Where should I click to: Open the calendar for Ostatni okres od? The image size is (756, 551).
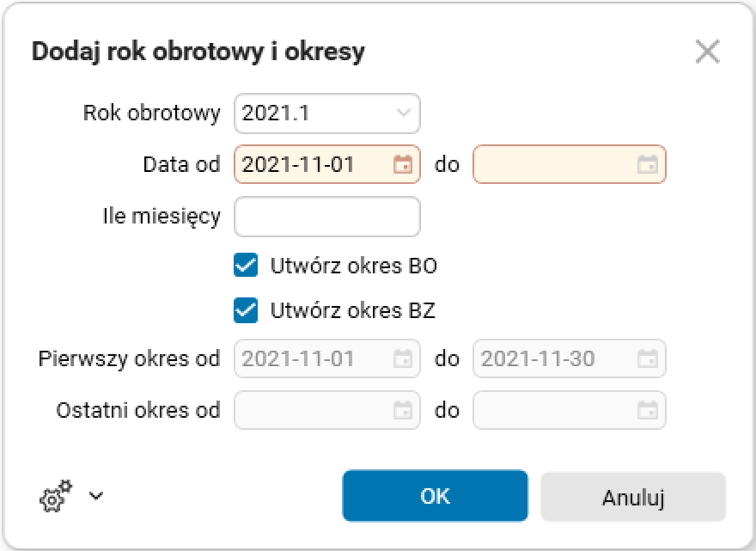click(x=401, y=410)
